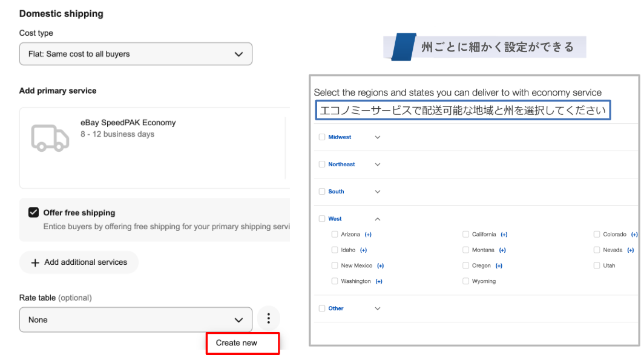Click the (+) next to Arizona
This screenshot has width=644, height=358.
368,235
